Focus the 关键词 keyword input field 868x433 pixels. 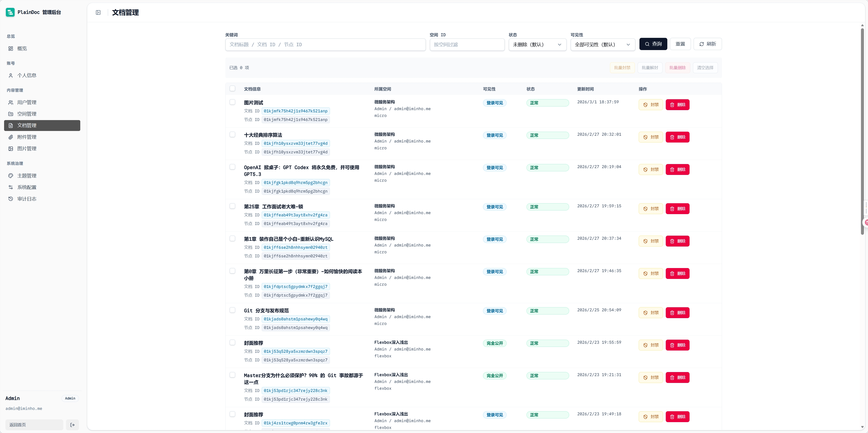(326, 45)
